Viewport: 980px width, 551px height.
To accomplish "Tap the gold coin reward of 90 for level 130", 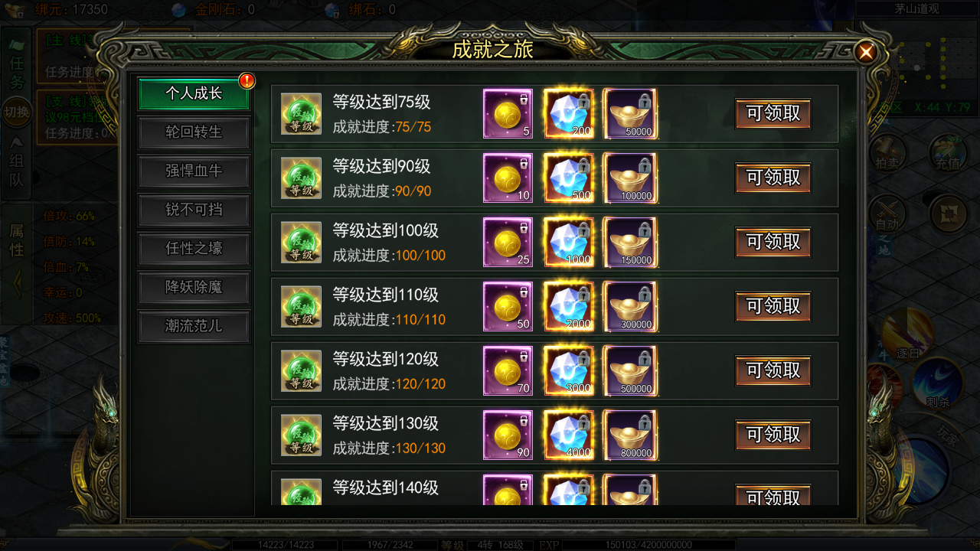I will point(508,435).
